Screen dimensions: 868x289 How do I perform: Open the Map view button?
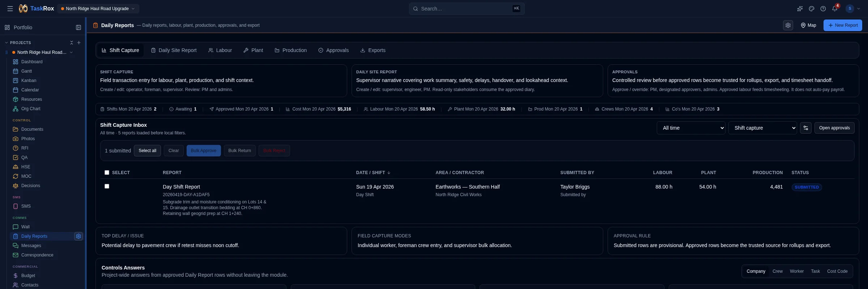coord(808,25)
